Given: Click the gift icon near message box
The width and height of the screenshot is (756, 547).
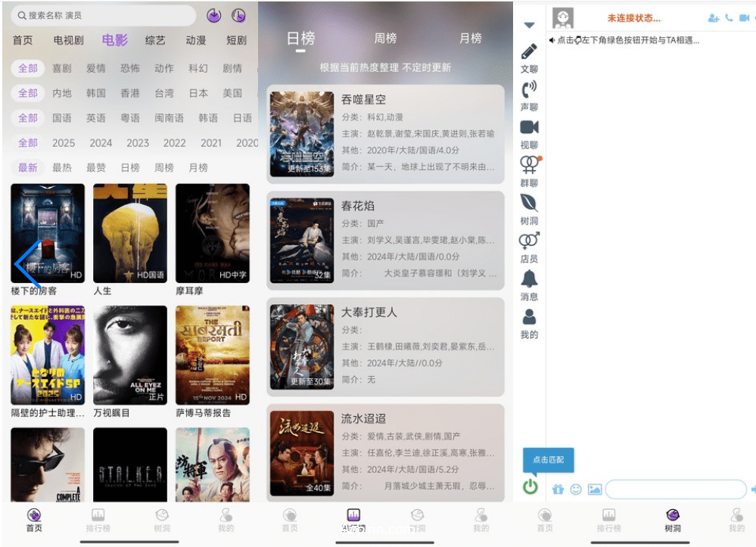Looking at the screenshot, I should (558, 490).
